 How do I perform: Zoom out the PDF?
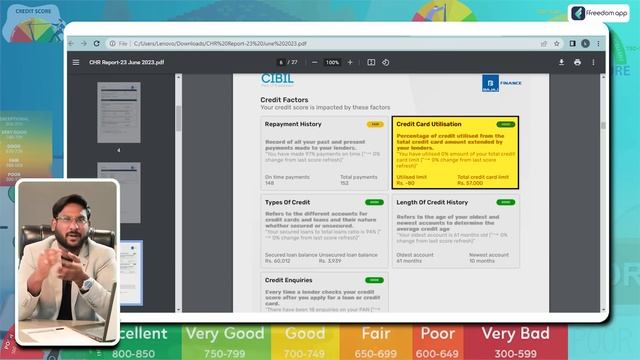pyautogui.click(x=314, y=62)
